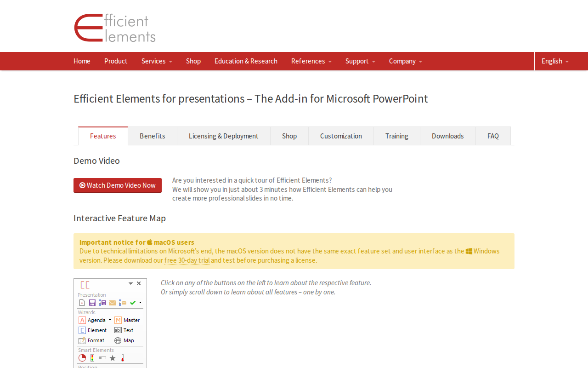Viewport: 588px width, 368px height.
Task: Open the new presentation icon in the EE panel
Action: [x=82, y=303]
